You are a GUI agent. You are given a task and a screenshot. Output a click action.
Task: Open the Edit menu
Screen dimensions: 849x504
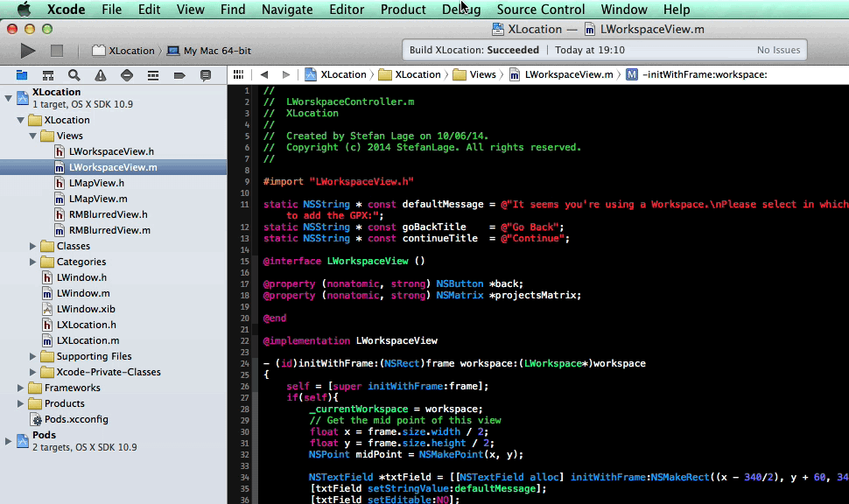click(149, 10)
